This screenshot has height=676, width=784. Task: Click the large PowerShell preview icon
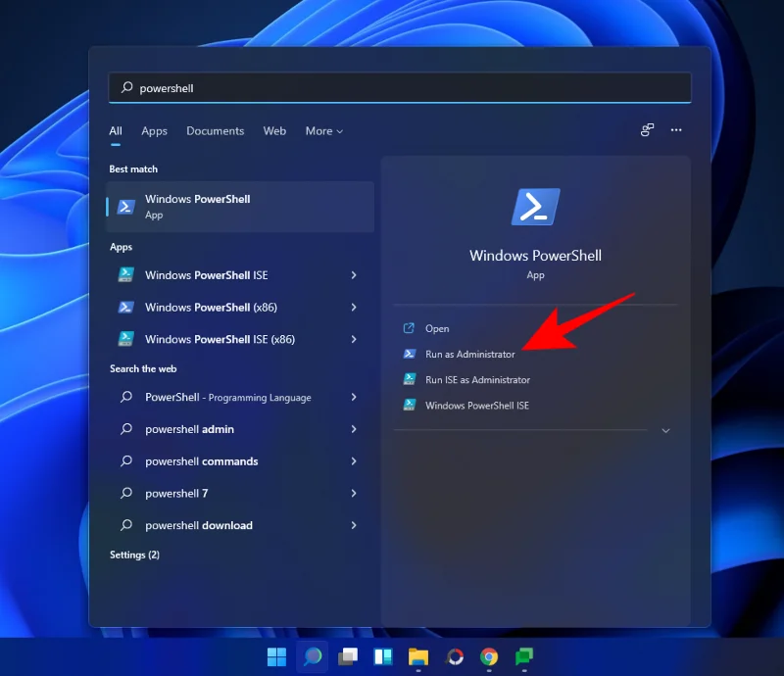535,206
